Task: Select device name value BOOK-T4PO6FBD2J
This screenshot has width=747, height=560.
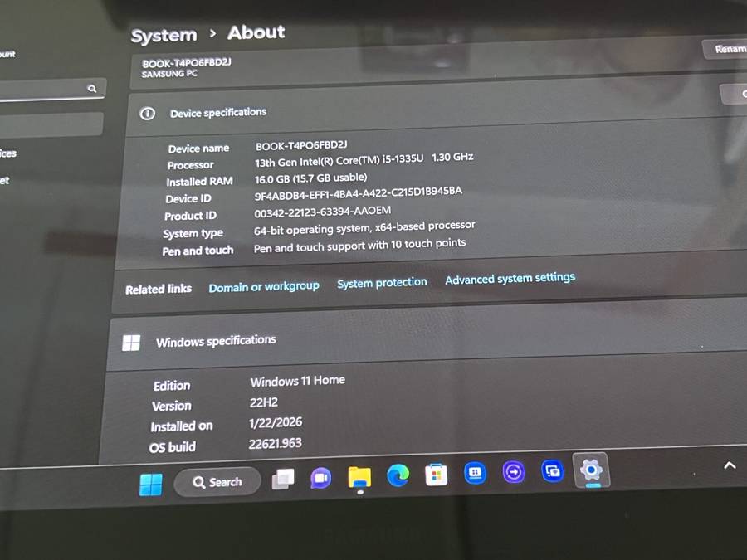Action: click(x=301, y=145)
